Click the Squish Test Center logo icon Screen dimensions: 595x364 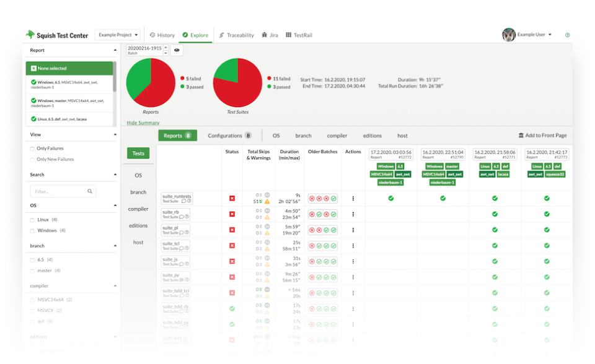click(30, 35)
